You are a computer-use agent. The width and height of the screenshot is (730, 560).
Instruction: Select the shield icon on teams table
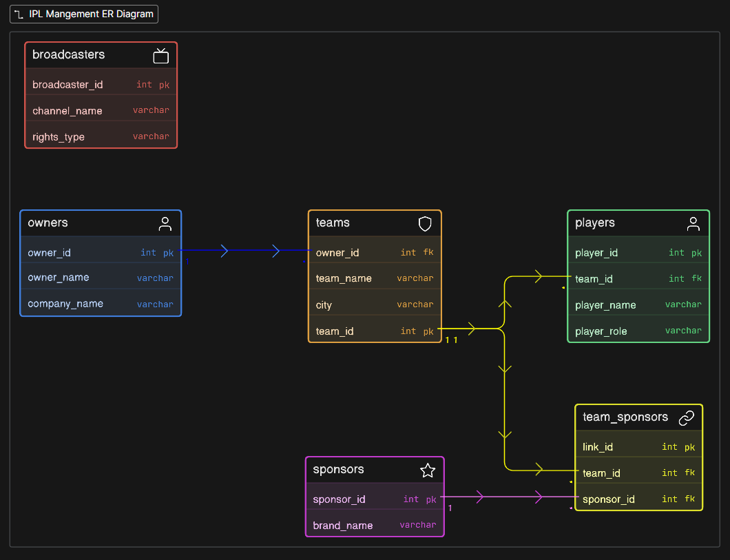pyautogui.click(x=425, y=223)
